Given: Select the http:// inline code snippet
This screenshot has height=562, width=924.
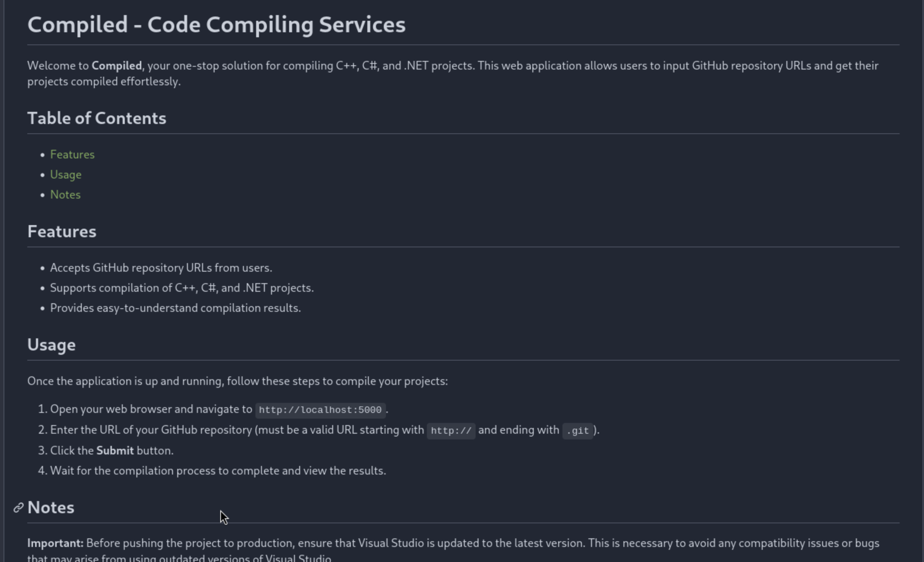Looking at the screenshot, I should click(x=451, y=430).
